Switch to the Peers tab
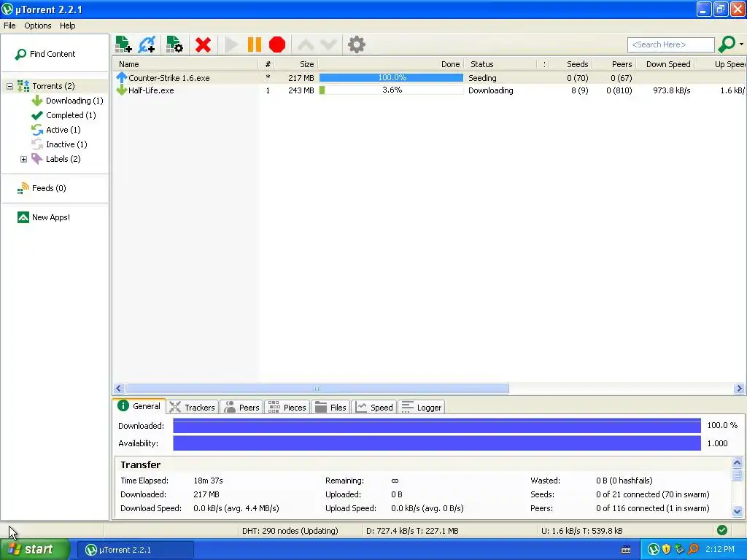This screenshot has height=560, width=747. coord(241,407)
